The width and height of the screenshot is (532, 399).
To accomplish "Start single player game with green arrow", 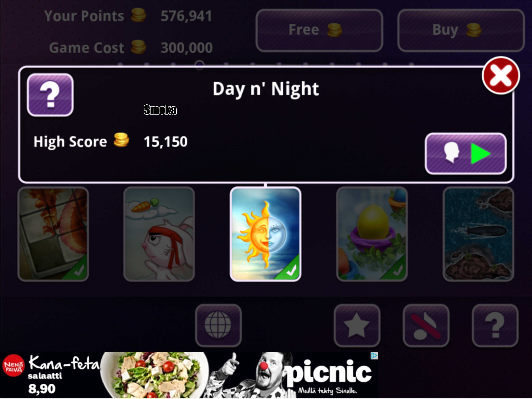I will click(x=466, y=154).
